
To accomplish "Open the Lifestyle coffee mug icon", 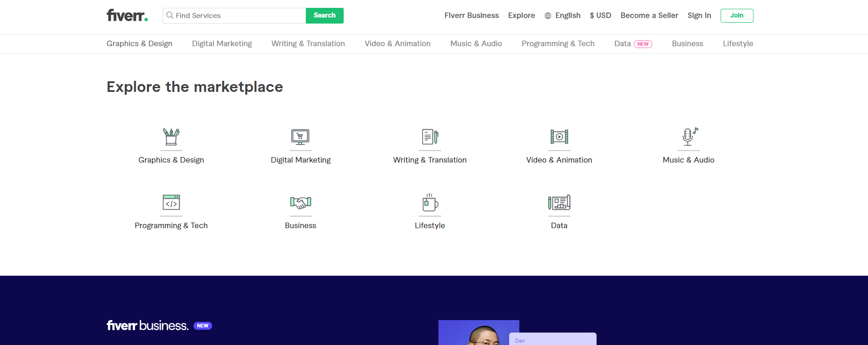I will 430,202.
